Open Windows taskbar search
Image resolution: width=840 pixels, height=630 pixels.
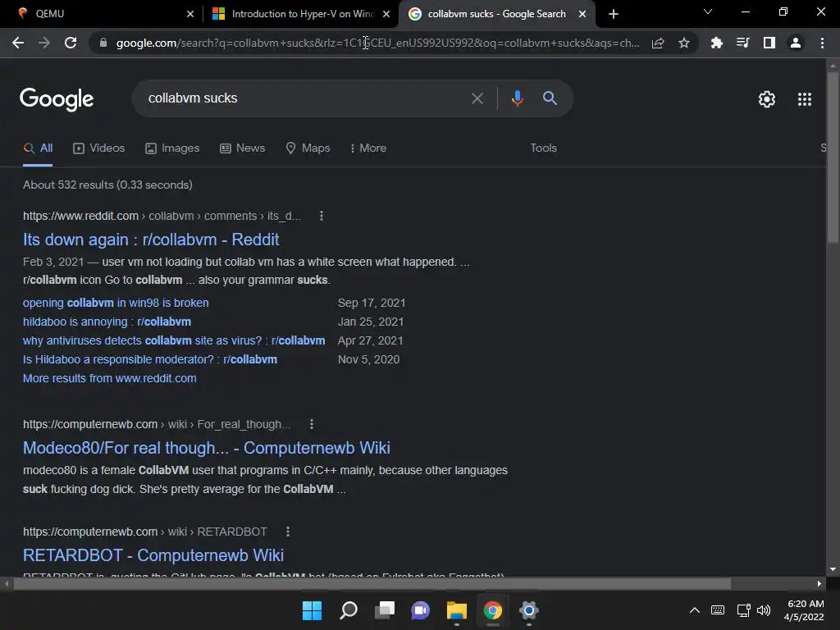(348, 610)
